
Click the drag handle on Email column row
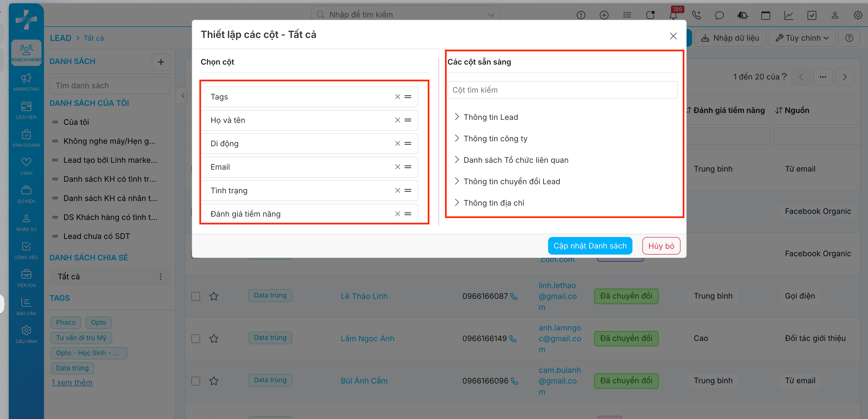click(x=408, y=167)
